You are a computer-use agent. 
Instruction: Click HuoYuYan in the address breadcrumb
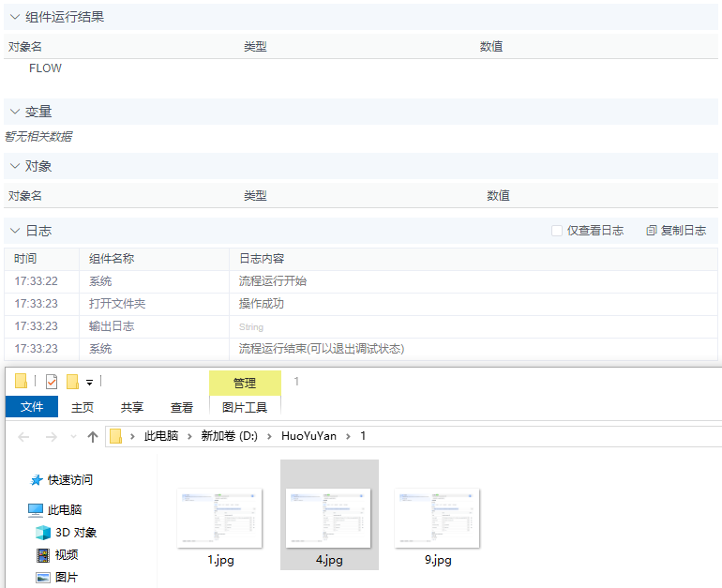309,436
